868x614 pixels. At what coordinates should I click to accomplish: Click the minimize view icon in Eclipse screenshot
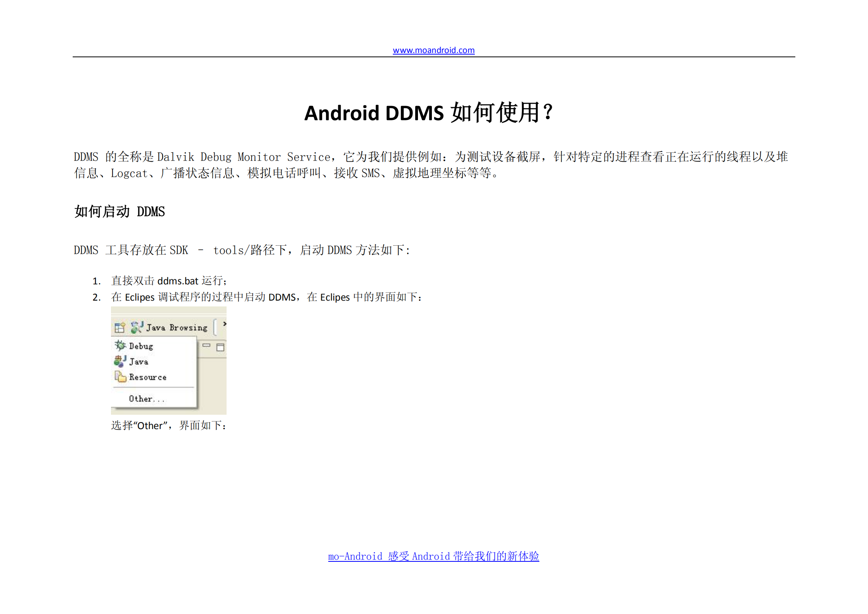[x=206, y=345]
